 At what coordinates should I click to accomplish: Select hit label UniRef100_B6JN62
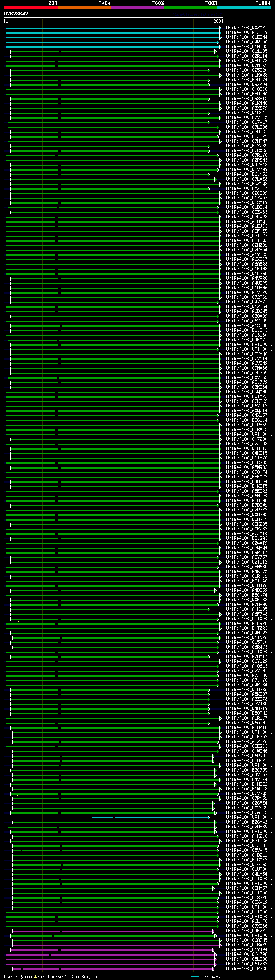(x=247, y=175)
